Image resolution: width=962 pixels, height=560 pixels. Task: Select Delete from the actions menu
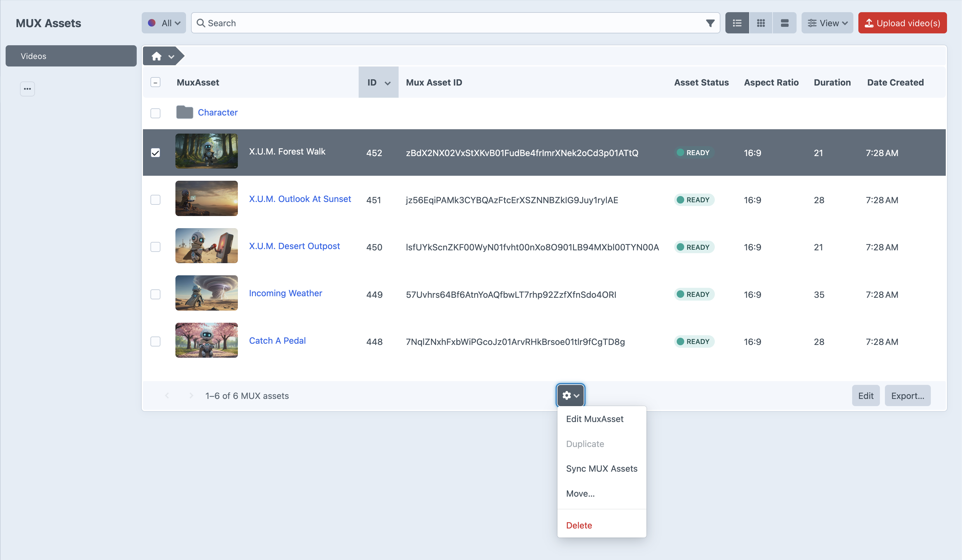point(579,525)
